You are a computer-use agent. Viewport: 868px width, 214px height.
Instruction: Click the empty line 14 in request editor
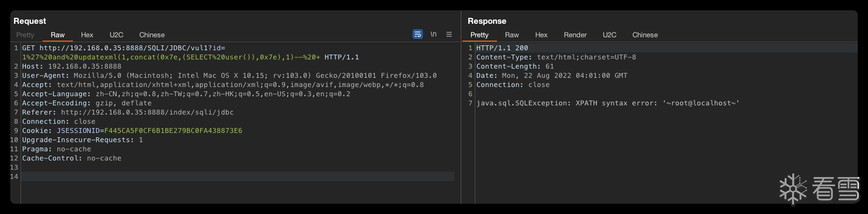pos(238,177)
